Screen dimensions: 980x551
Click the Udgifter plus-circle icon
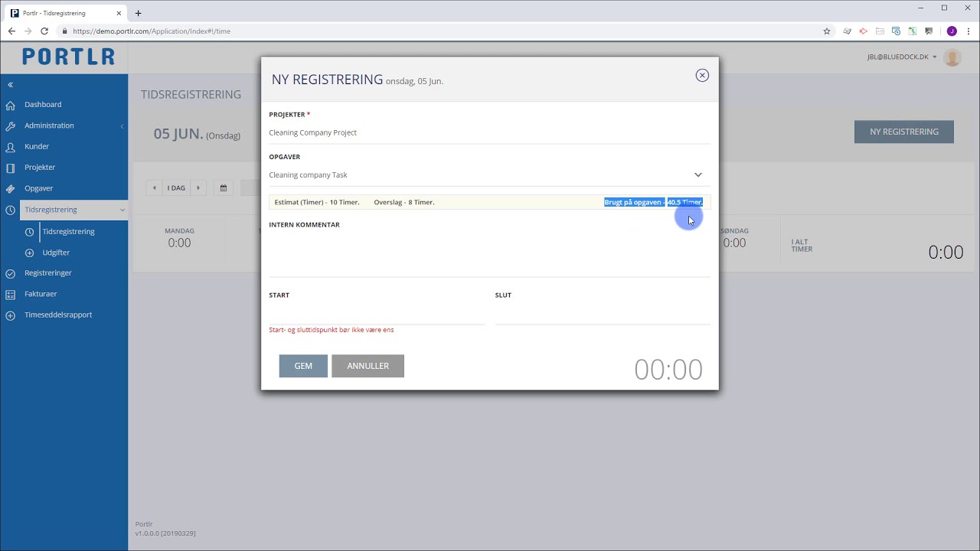tap(29, 253)
